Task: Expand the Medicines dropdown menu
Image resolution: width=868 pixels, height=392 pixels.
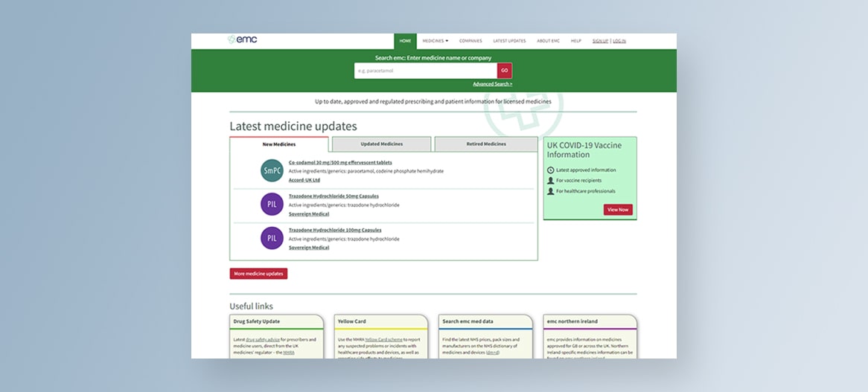Action: coord(435,41)
